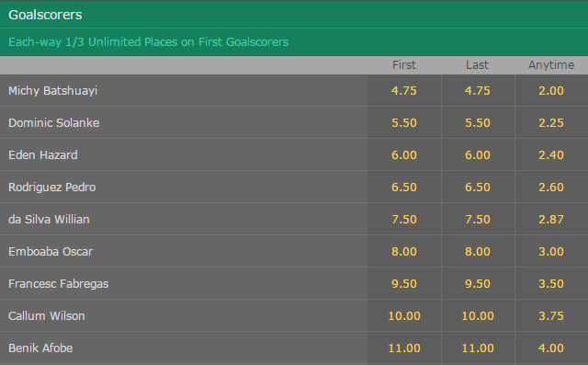
Task: Click Callum Wilson first goalscorer odds 10.00
Action: pos(404,316)
